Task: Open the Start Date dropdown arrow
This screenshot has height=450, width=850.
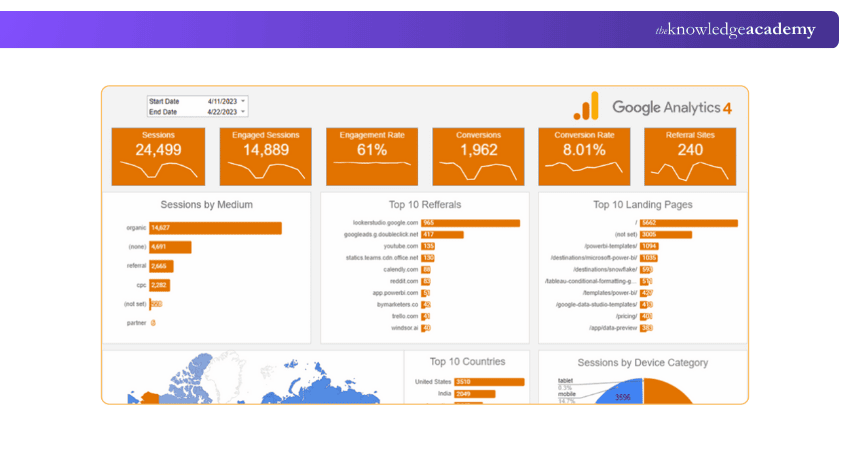Action: [x=243, y=101]
